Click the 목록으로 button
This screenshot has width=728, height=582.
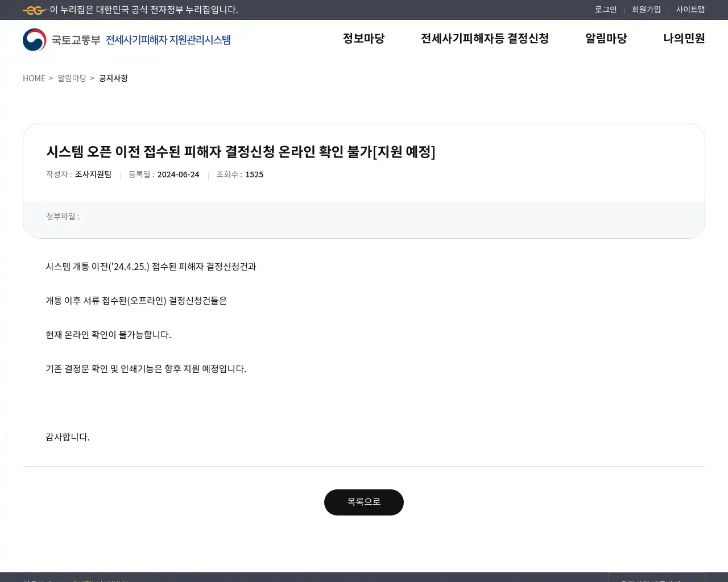pos(364,502)
